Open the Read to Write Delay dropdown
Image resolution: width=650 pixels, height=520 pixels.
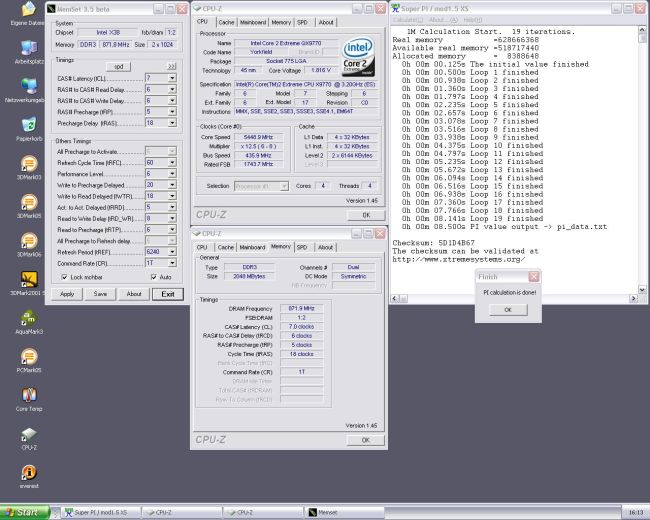coord(172,218)
